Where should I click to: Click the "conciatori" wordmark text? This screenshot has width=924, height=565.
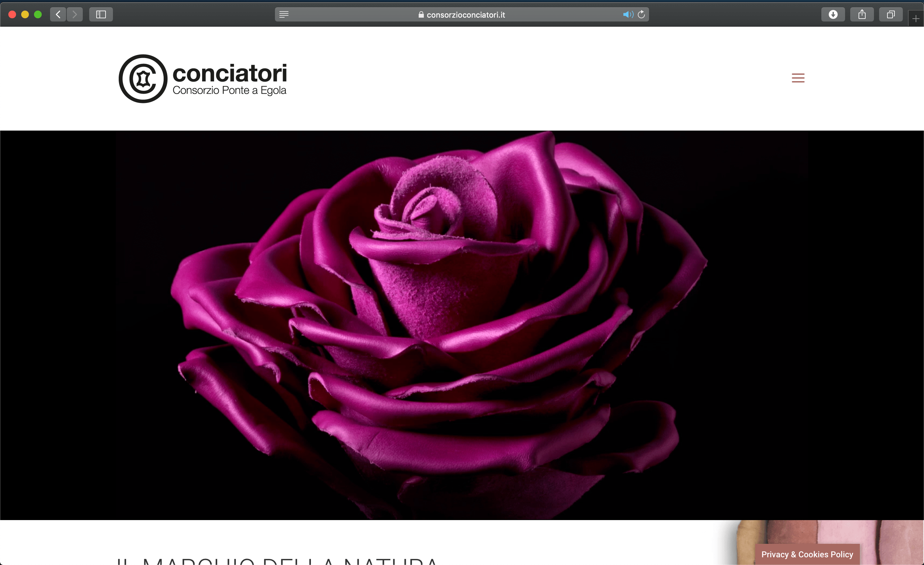click(229, 73)
